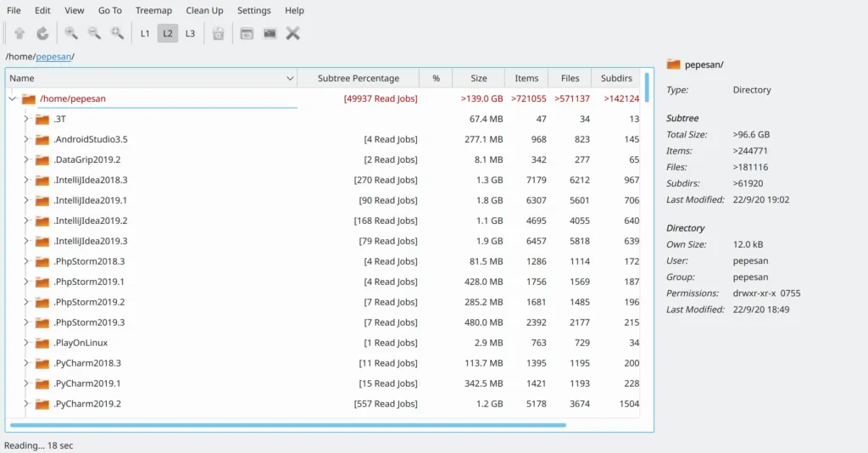Expand the .AndroidStudio3.5 folder
The width and height of the screenshot is (868, 453).
tap(26, 139)
